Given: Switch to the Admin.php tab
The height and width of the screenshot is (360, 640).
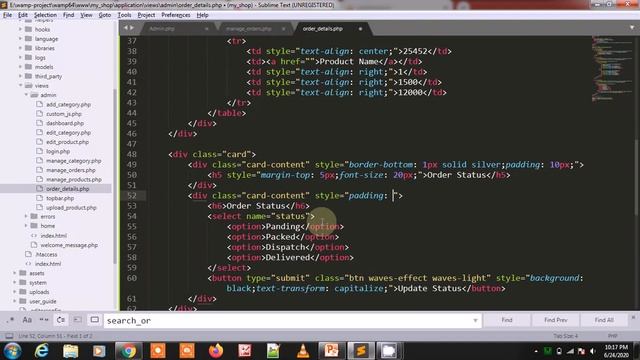Looking at the screenshot, I should (x=162, y=29).
